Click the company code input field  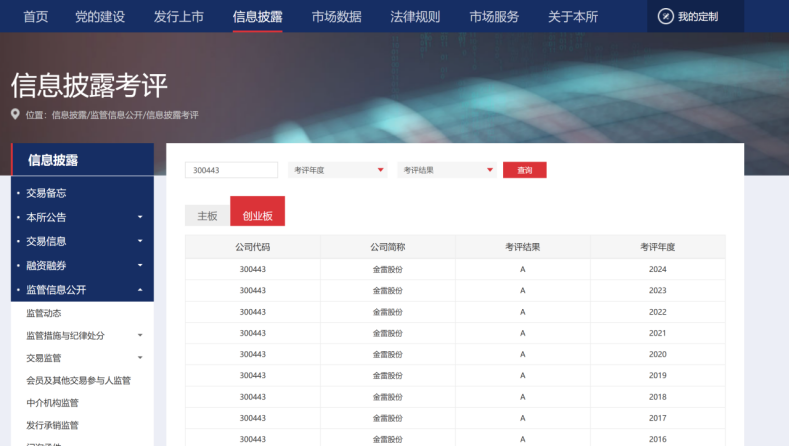(x=231, y=170)
